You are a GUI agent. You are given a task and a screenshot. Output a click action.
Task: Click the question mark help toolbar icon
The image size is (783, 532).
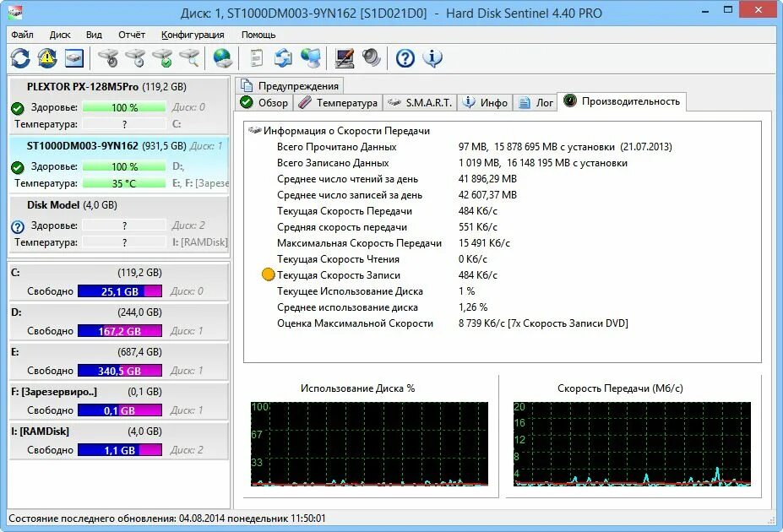pos(405,58)
